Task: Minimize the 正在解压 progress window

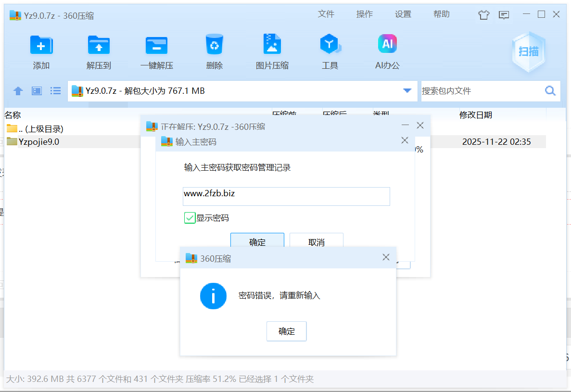Action: (x=406, y=125)
